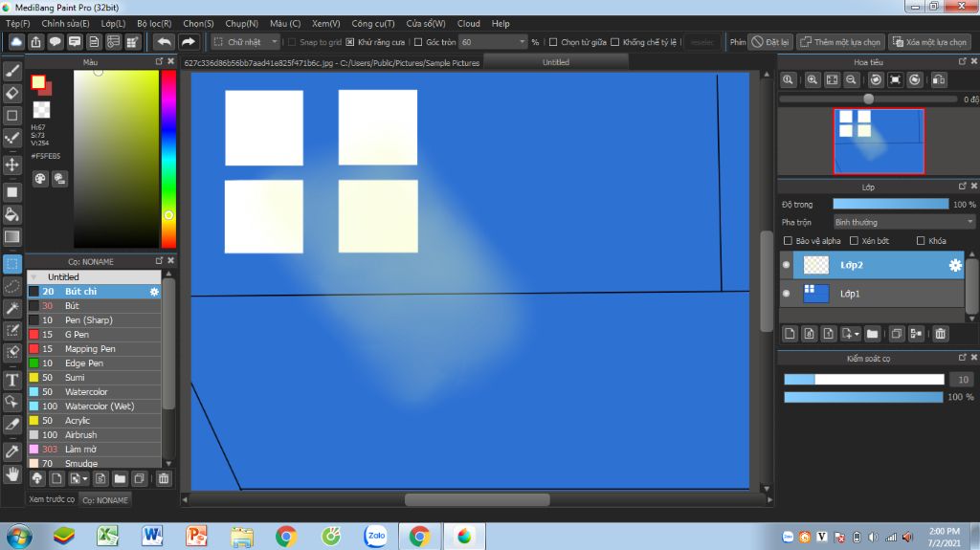Click the cloud save icon in toolbar
Viewport: 980px width, 550px height.
(16, 42)
